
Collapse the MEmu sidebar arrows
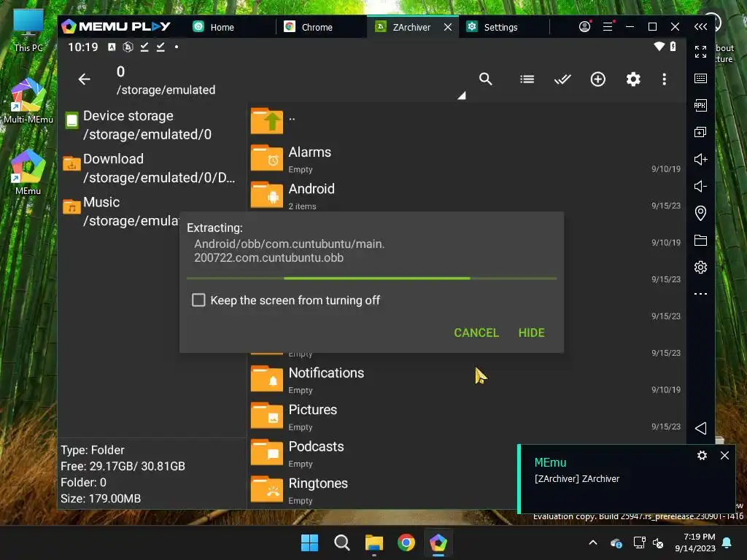pos(700,27)
